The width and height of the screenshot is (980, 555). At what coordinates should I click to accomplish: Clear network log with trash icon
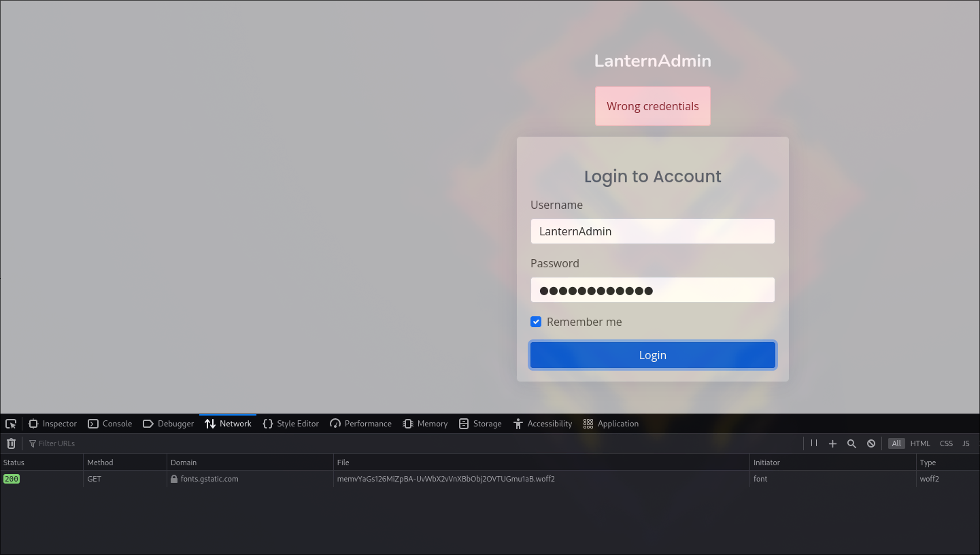coord(11,443)
